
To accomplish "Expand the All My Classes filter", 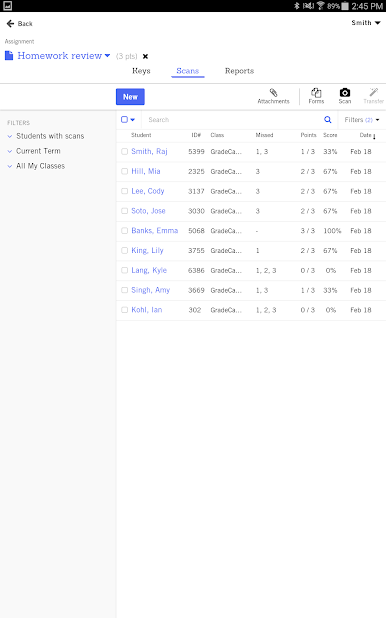I will pos(36,166).
